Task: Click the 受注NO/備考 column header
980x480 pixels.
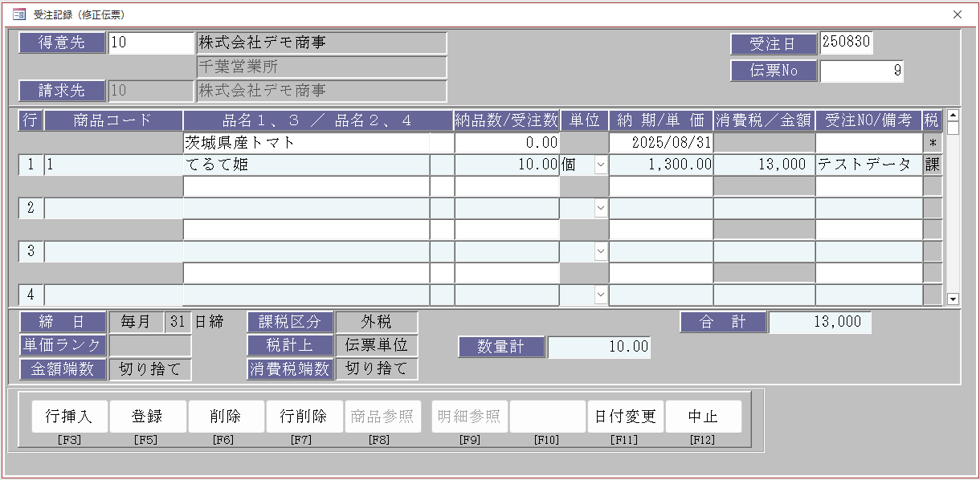Action: [x=868, y=121]
